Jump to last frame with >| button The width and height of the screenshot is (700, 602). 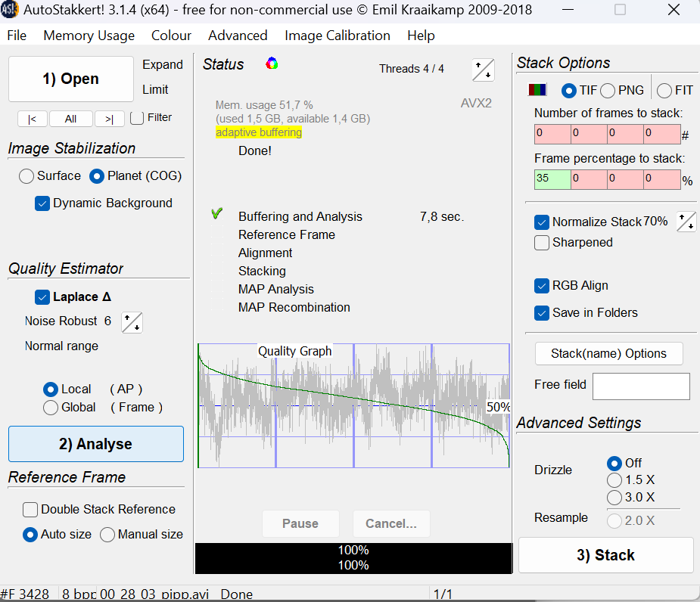tap(110, 119)
